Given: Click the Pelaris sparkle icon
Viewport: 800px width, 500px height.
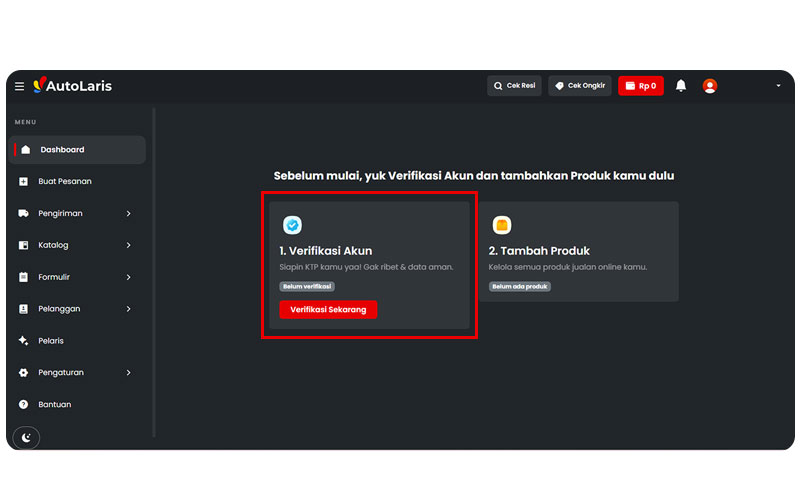Looking at the screenshot, I should pos(24,341).
